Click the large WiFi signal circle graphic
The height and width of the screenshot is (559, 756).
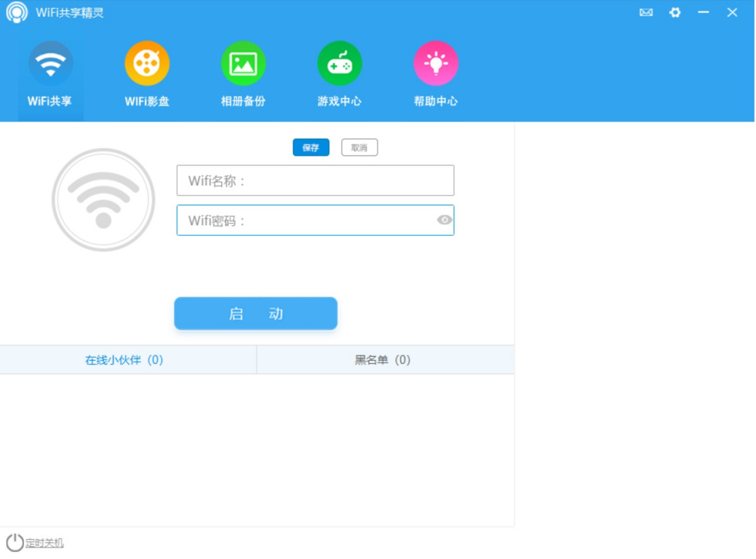click(x=103, y=199)
